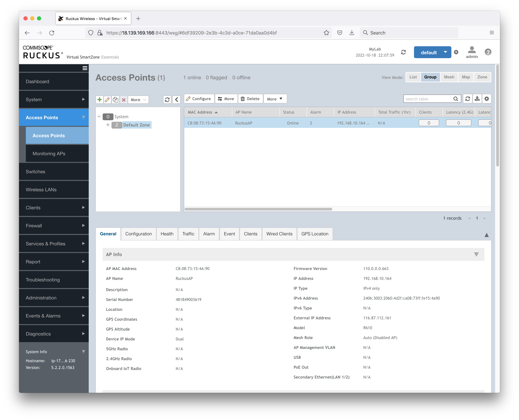This screenshot has height=420, width=519.
Task: Click the page vertical scrollbar
Action: [x=497, y=116]
